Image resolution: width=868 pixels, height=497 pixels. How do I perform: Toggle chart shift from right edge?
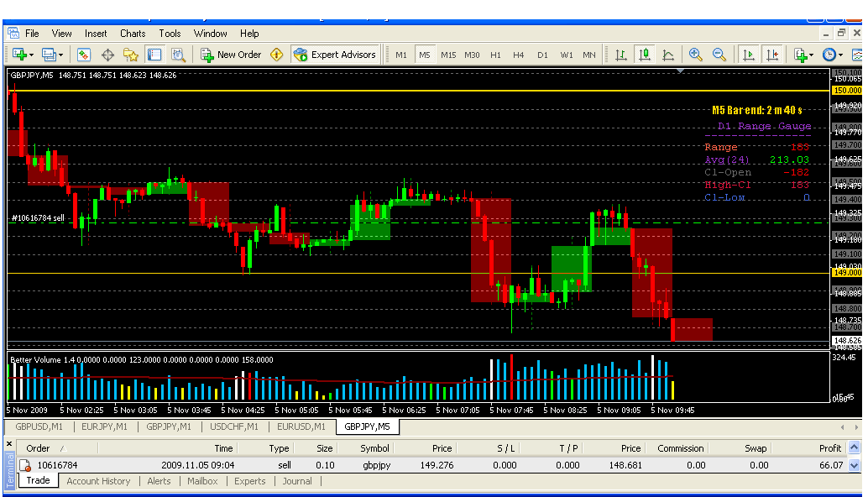pos(771,55)
